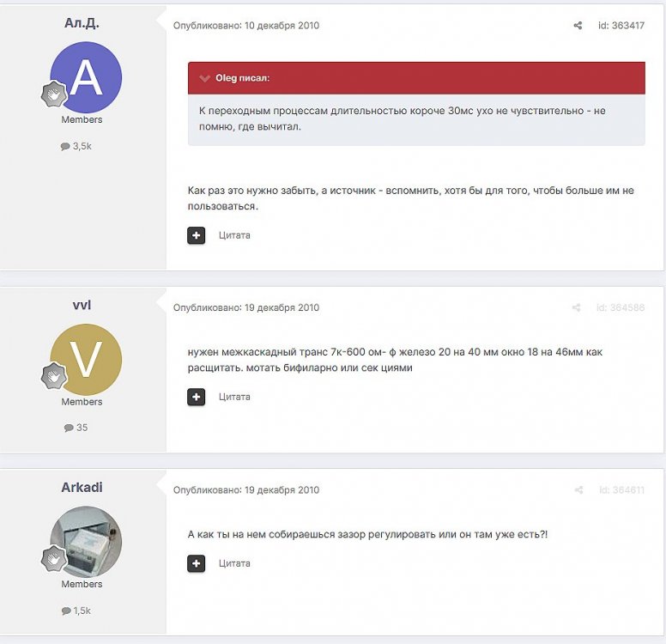Click Цитата under Arkadi's post

click(234, 563)
